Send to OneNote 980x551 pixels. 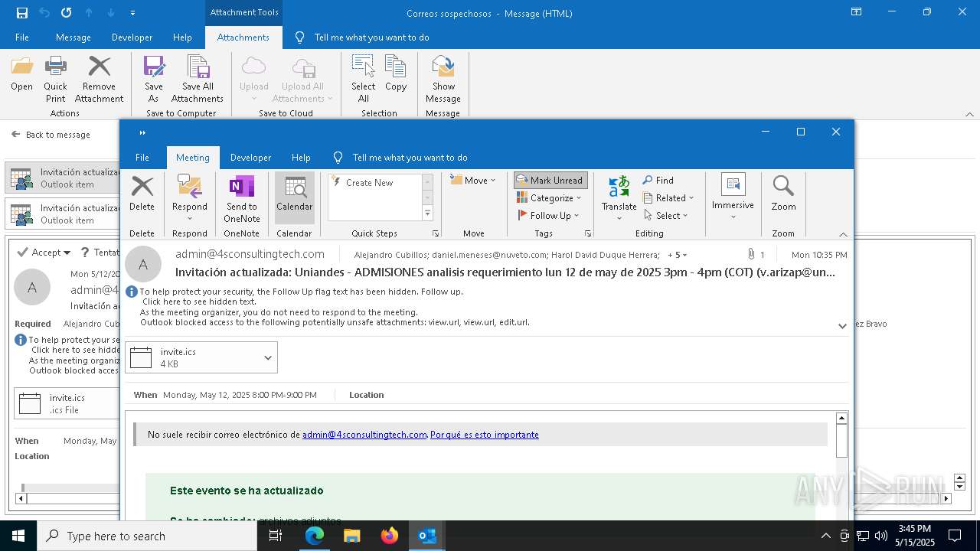[x=241, y=198]
